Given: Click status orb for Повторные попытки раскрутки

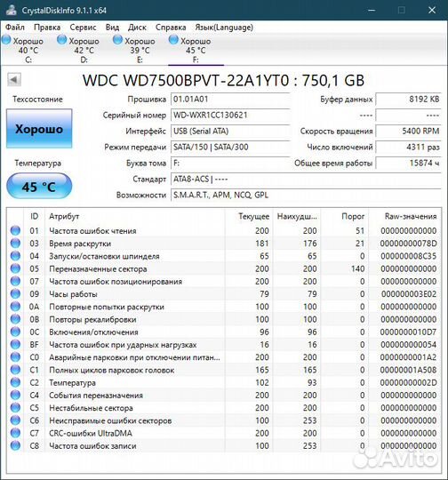Looking at the screenshot, I should 15,307.
